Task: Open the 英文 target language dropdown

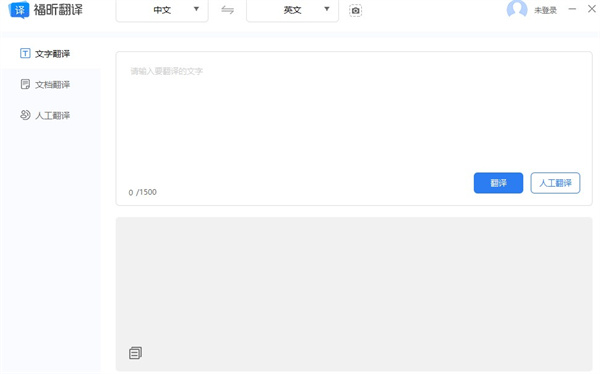Action: point(292,10)
